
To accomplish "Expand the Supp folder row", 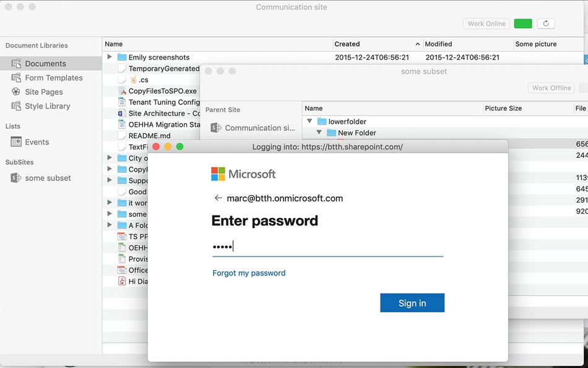I will click(110, 180).
